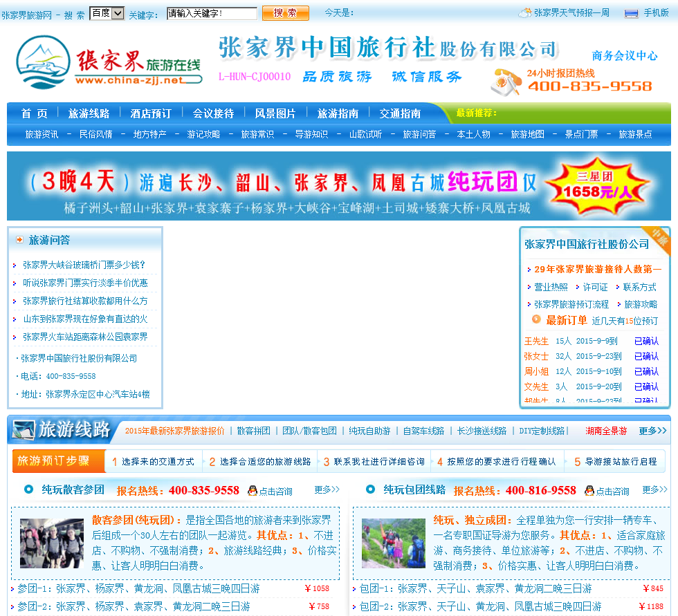Select 旅游常识 in sub navigation
Screen dimensions: 678x616
coord(257,134)
